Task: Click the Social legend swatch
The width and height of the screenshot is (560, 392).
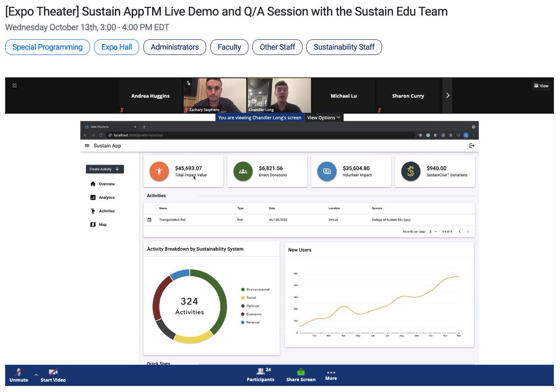Action: pyautogui.click(x=243, y=298)
